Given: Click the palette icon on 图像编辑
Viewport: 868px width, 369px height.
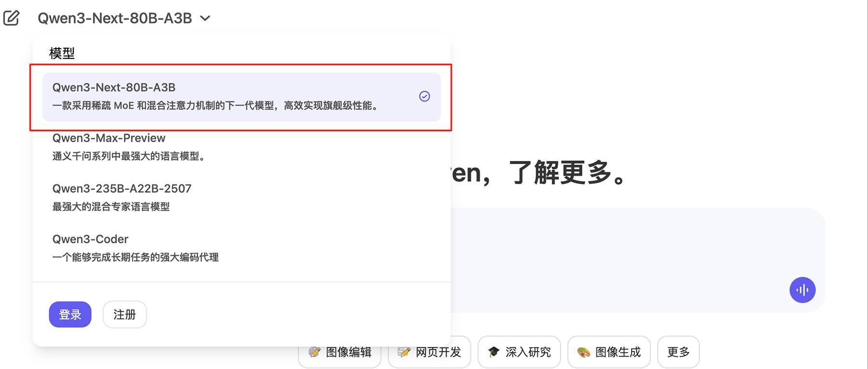Looking at the screenshot, I should [x=314, y=352].
